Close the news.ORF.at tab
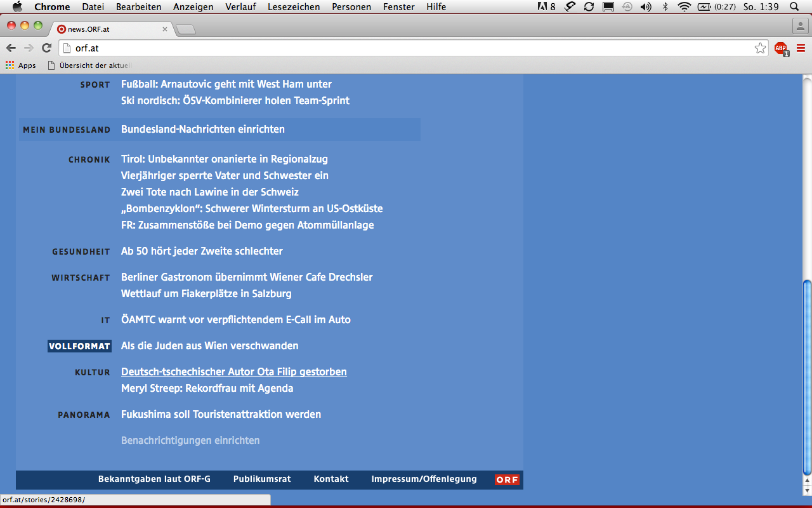Viewport: 812px width, 508px height. tap(165, 29)
